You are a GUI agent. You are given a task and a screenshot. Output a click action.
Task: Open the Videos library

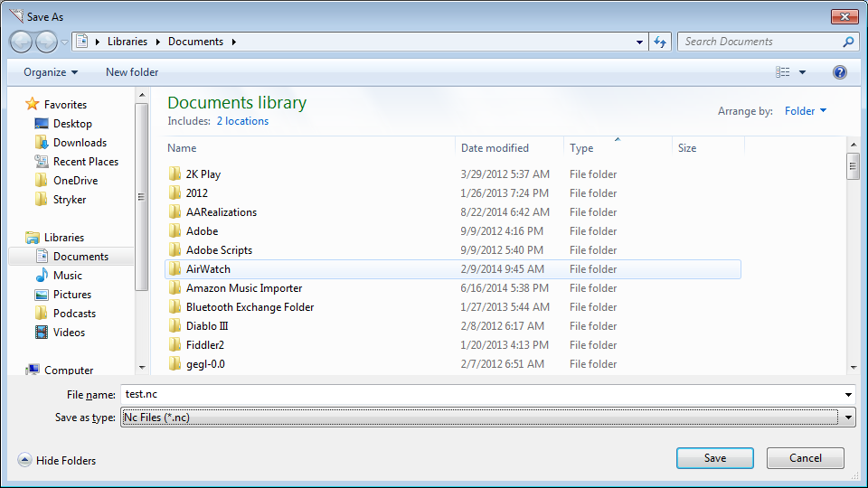click(x=70, y=333)
